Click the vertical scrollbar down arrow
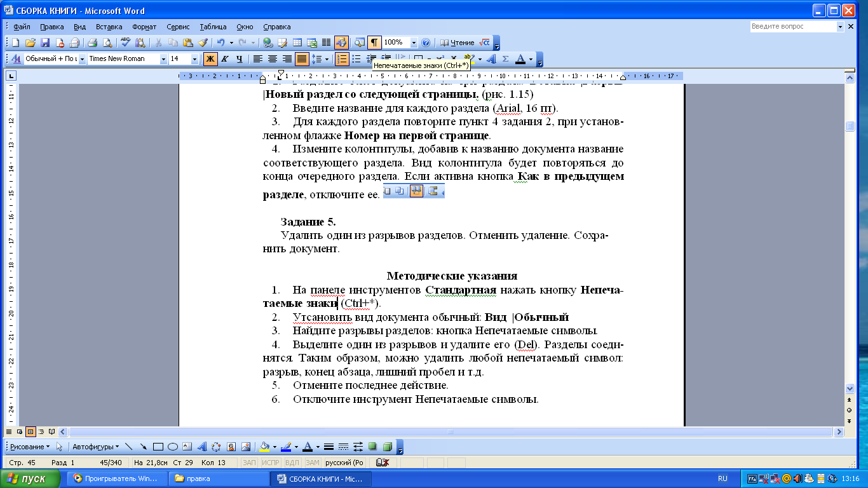Image resolution: width=868 pixels, height=488 pixels. pyautogui.click(x=850, y=388)
